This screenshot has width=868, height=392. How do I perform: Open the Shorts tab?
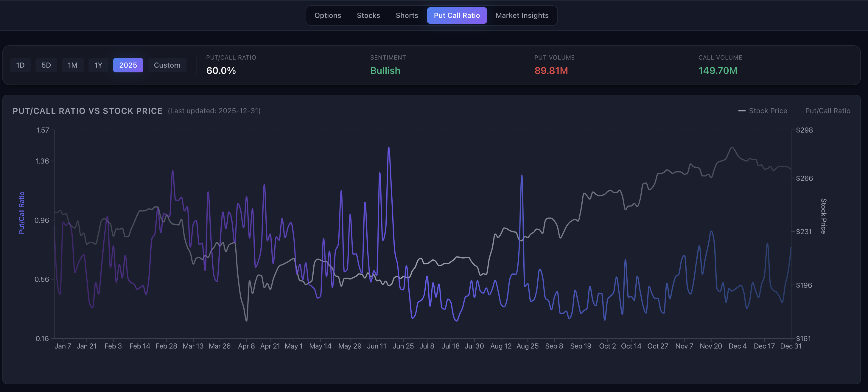(x=407, y=15)
